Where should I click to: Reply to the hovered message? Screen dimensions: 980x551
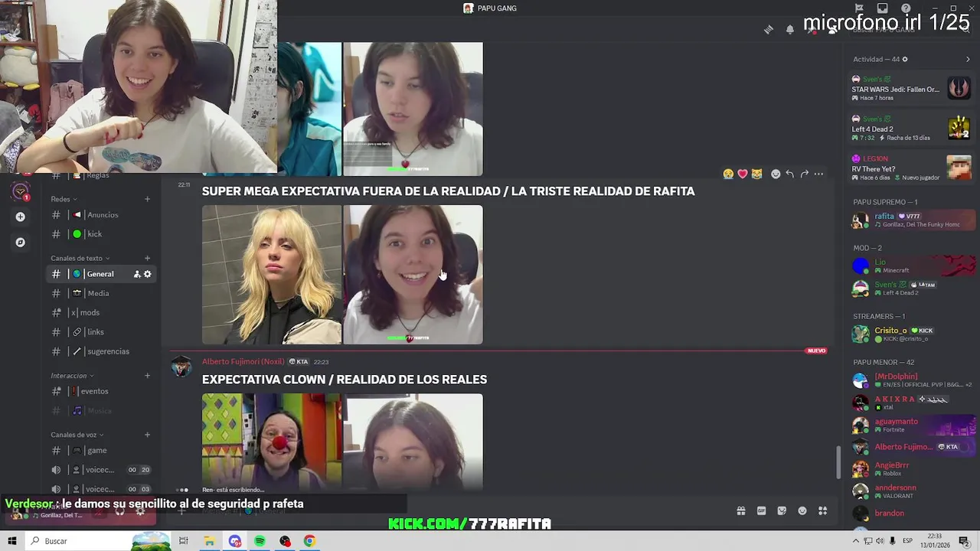click(x=789, y=174)
